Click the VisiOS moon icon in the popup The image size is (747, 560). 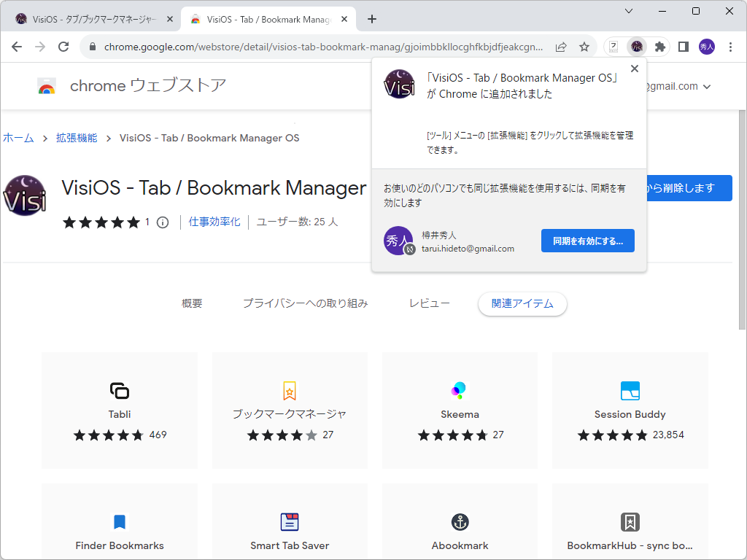point(398,85)
